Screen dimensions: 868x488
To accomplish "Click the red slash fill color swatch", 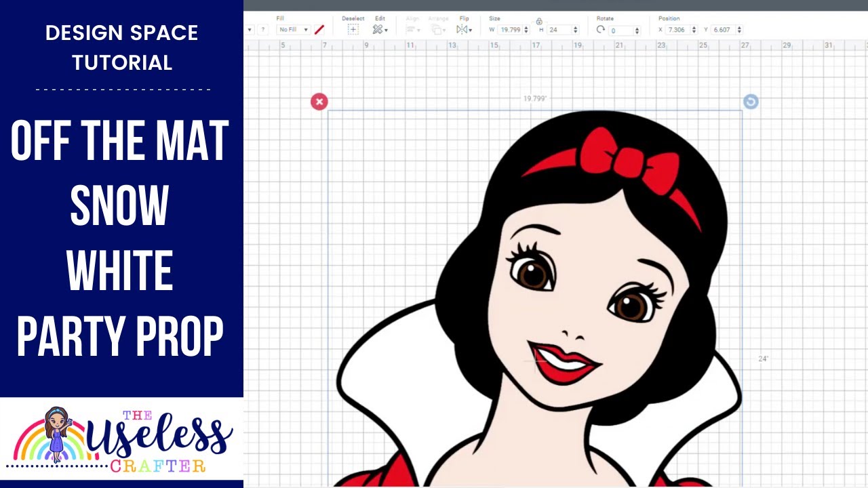I will 319,30.
